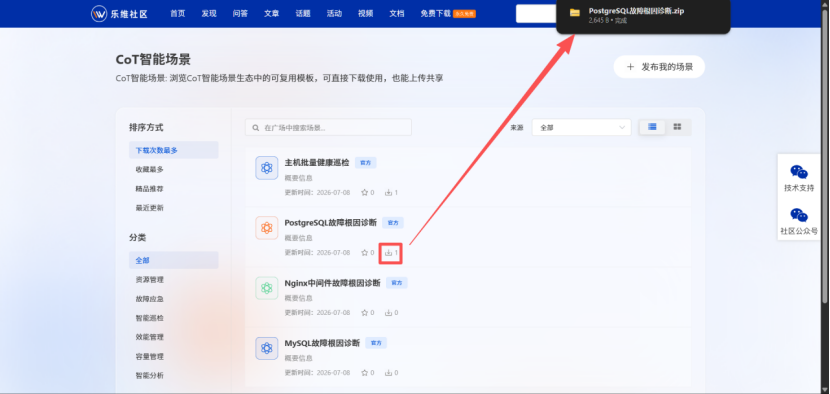Screen dimensions: 830x394
Task: Click 概要信息 under PostgreSQL故障根因诊断
Action: (299, 238)
